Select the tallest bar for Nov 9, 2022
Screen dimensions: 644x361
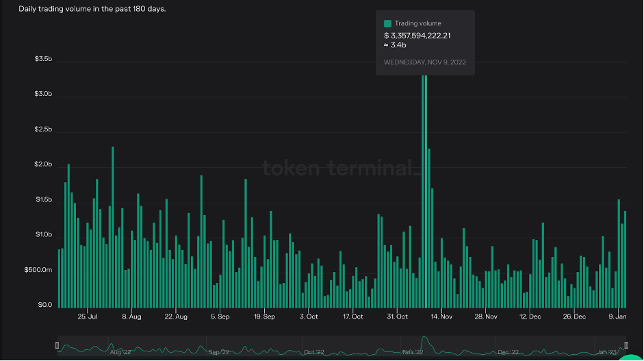coord(424,192)
